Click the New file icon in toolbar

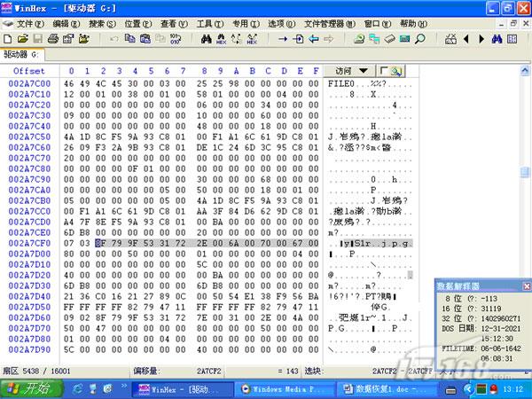click(8, 39)
